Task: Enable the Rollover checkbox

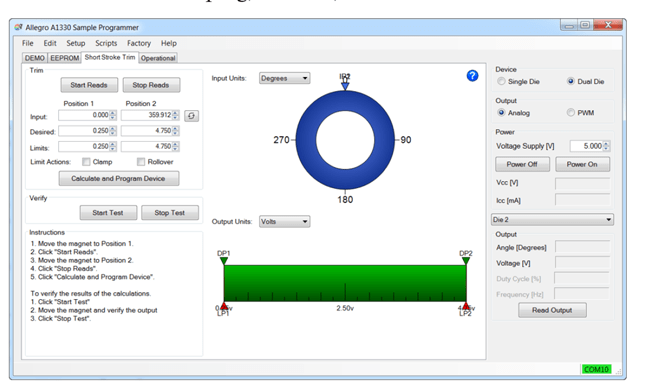Action: point(141,162)
